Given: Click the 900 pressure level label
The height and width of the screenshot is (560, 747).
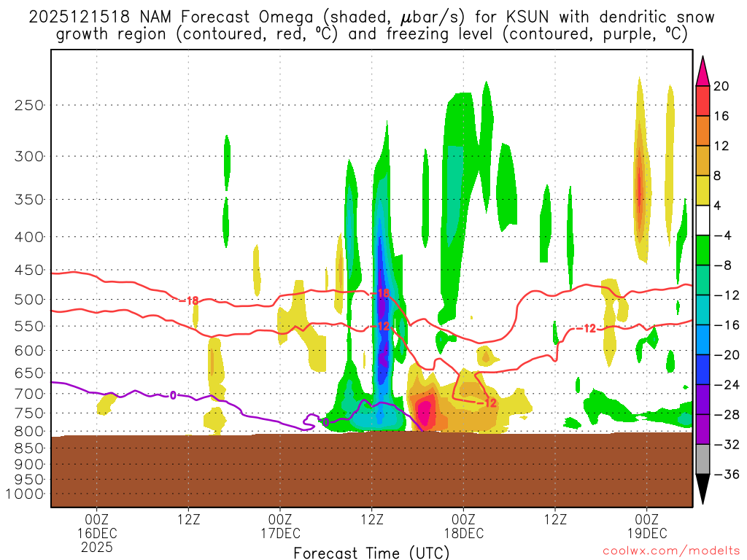Looking at the screenshot, I should click(x=29, y=464).
